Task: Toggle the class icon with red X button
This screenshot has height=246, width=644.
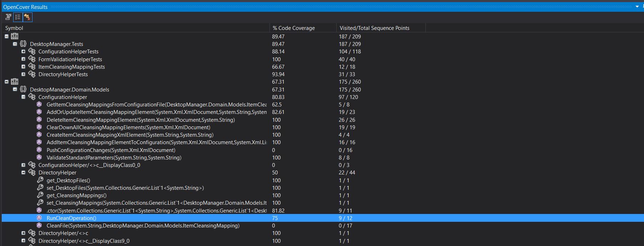Action: tap(27, 17)
